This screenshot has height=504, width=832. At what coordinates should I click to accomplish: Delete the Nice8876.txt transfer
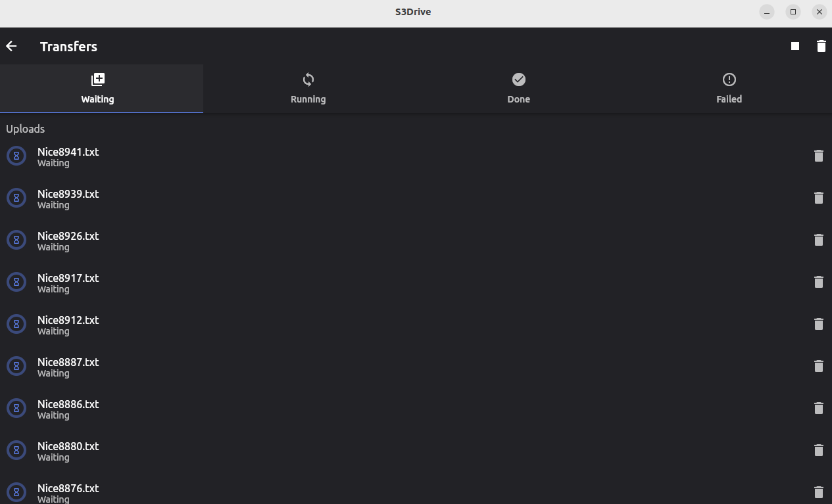coord(819,492)
